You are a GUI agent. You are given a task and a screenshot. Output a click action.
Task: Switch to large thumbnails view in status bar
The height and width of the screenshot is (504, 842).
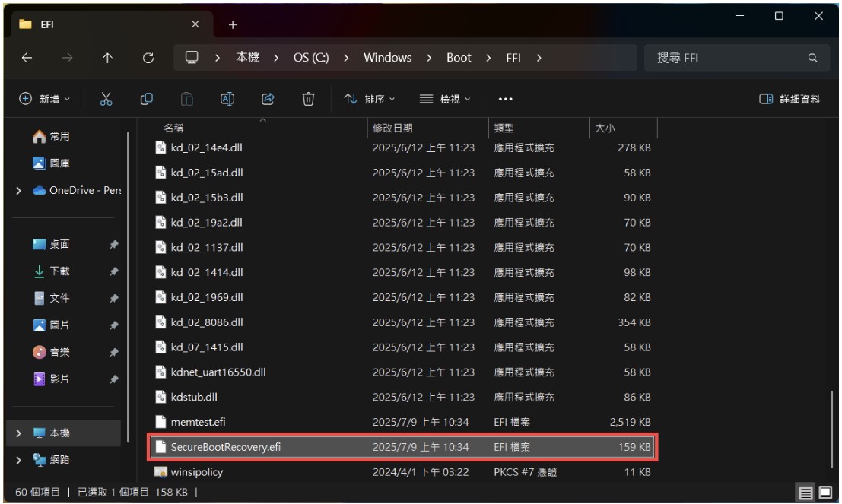click(825, 493)
